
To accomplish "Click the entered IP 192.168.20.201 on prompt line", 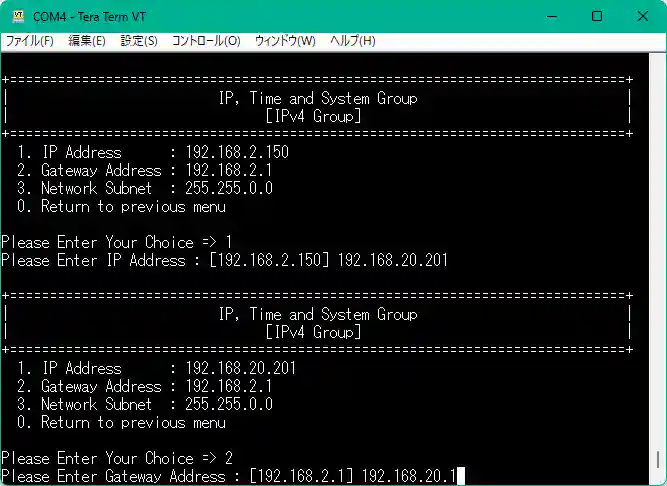I will tap(392, 260).
